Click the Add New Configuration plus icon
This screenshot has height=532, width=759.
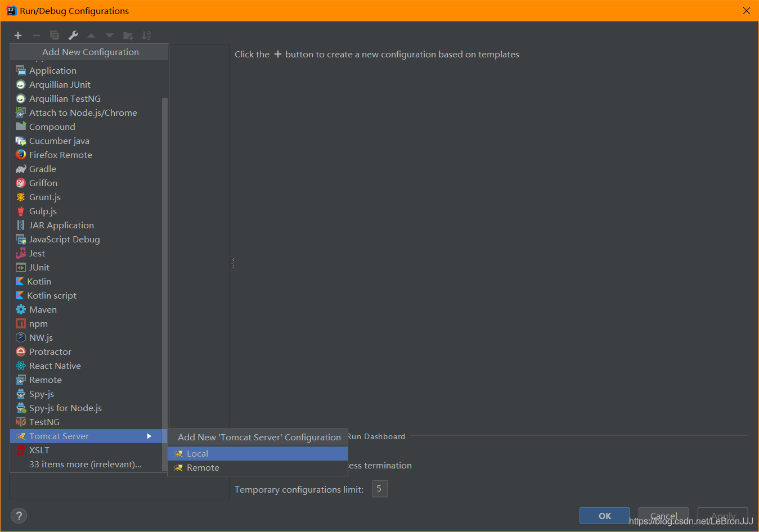18,35
